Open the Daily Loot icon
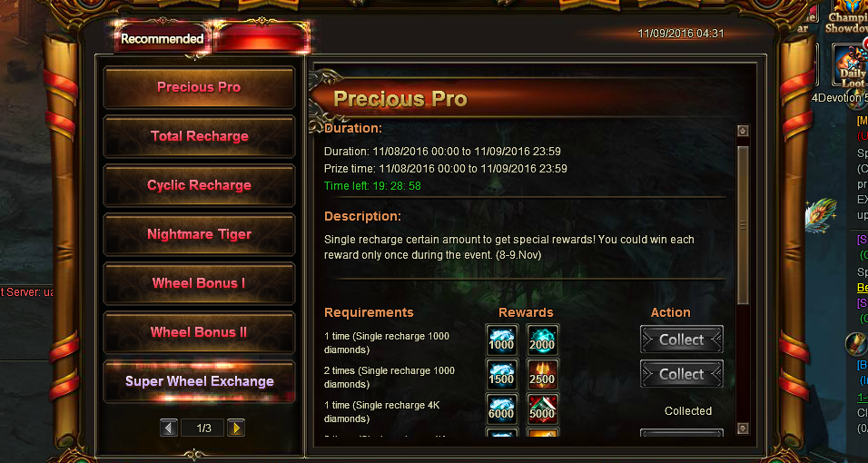 pos(852,66)
